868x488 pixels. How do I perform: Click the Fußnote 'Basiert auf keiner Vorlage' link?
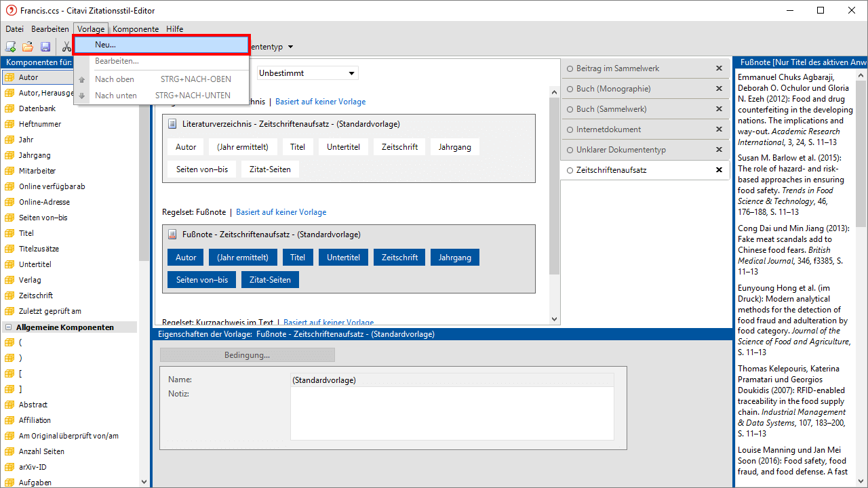click(281, 212)
